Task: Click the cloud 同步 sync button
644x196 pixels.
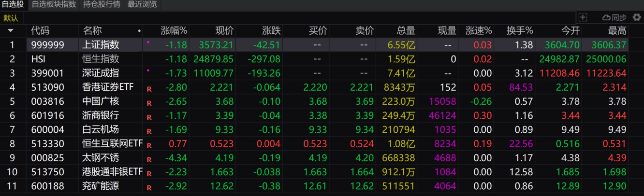Action: tap(614, 17)
